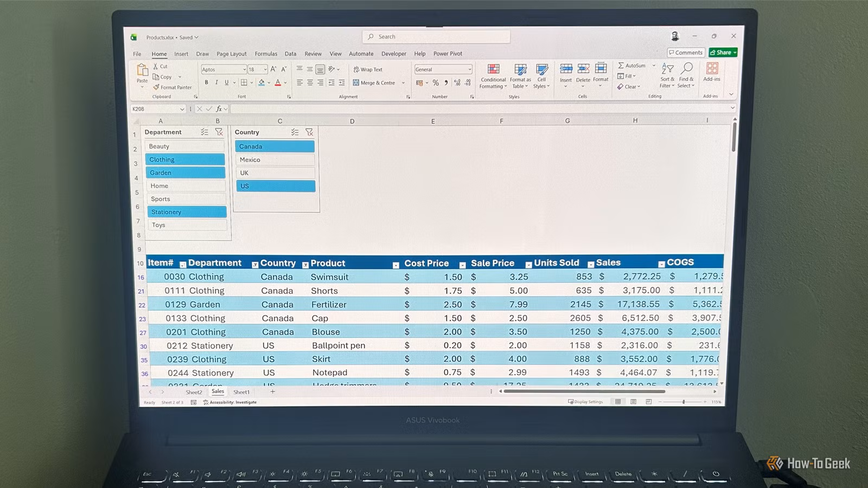
Task: Click the zoom slider in status bar
Action: click(683, 402)
